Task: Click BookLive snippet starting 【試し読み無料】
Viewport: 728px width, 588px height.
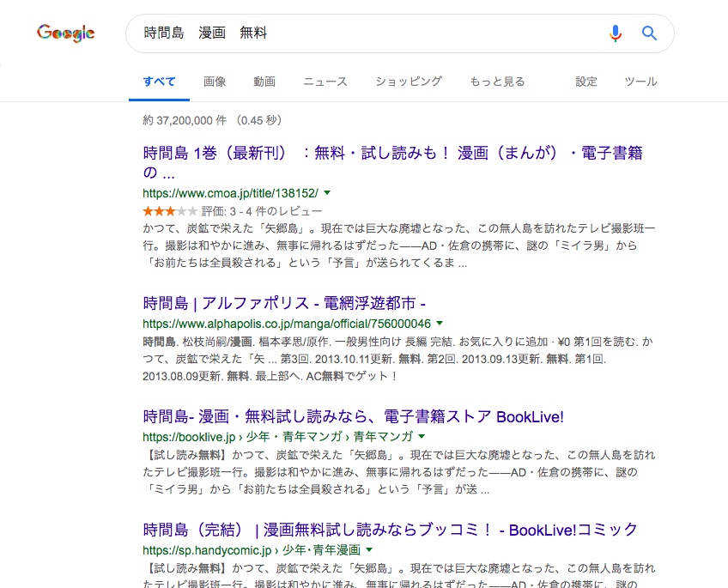Action: pyautogui.click(x=399, y=472)
